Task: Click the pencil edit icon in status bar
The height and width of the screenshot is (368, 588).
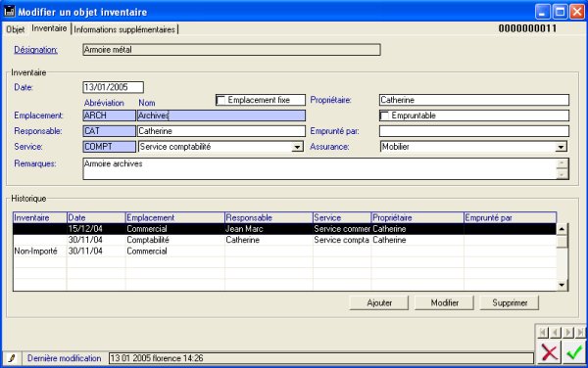Action: (x=12, y=358)
